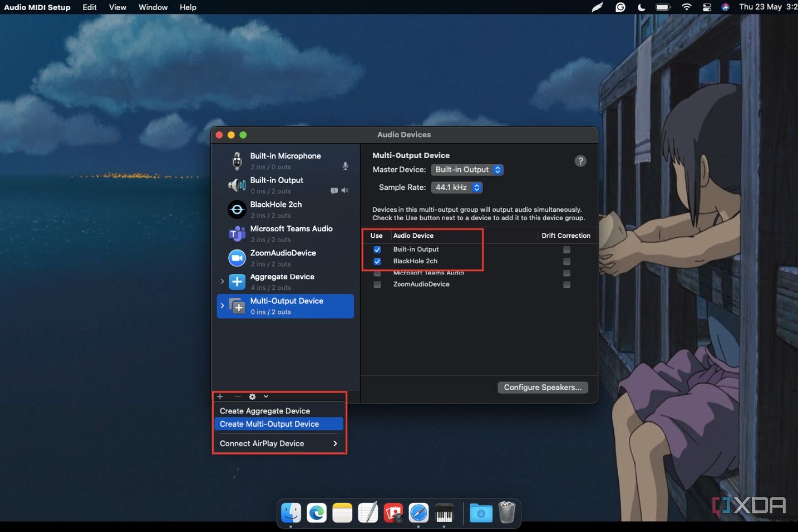Open Control Center in the menu bar
Screen dimensions: 798x532
pos(706,7)
